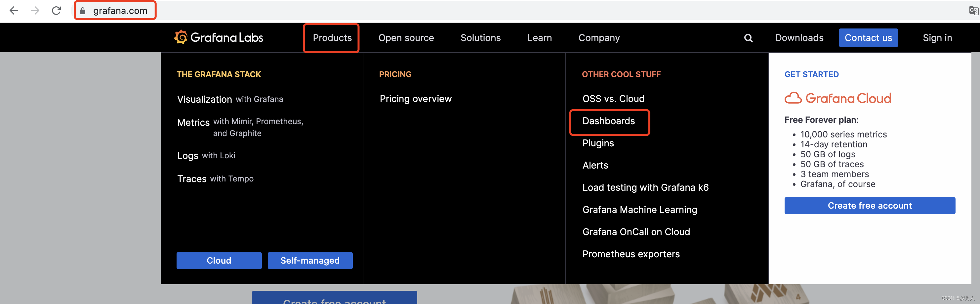Click the '50 GB of traces' text
This screenshot has height=304, width=980.
[832, 164]
